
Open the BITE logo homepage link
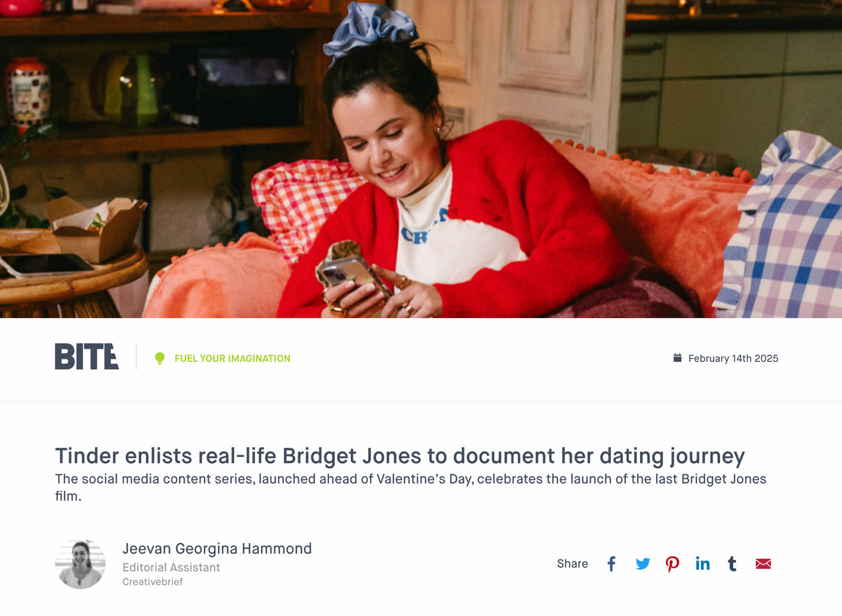tap(87, 356)
